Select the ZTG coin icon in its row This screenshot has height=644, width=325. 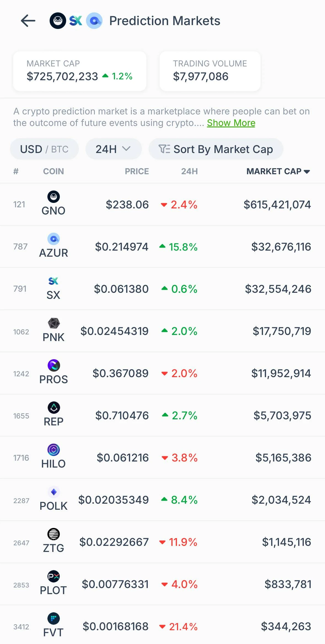pyautogui.click(x=53, y=533)
